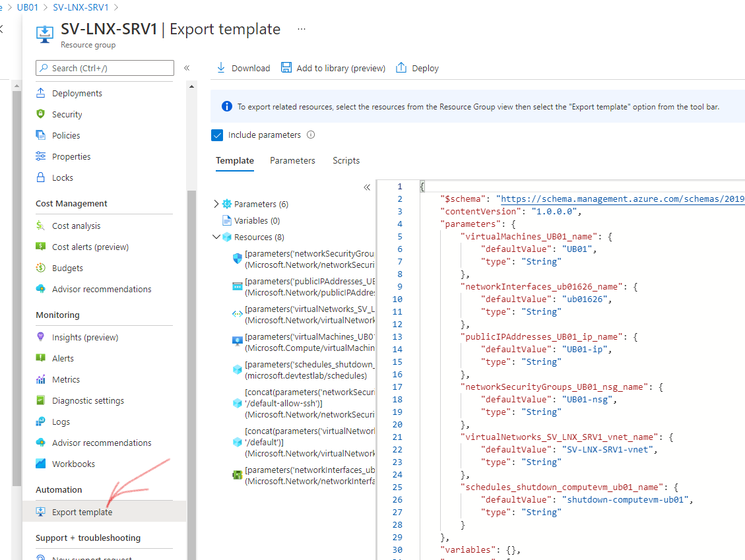745x560 pixels.
Task: Open Locks from the sidebar
Action: point(63,177)
